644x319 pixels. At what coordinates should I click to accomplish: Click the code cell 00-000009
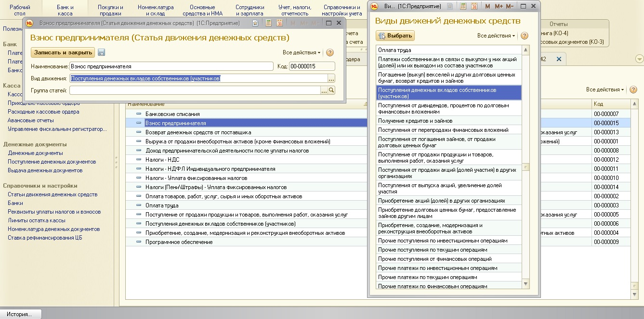tap(611, 242)
